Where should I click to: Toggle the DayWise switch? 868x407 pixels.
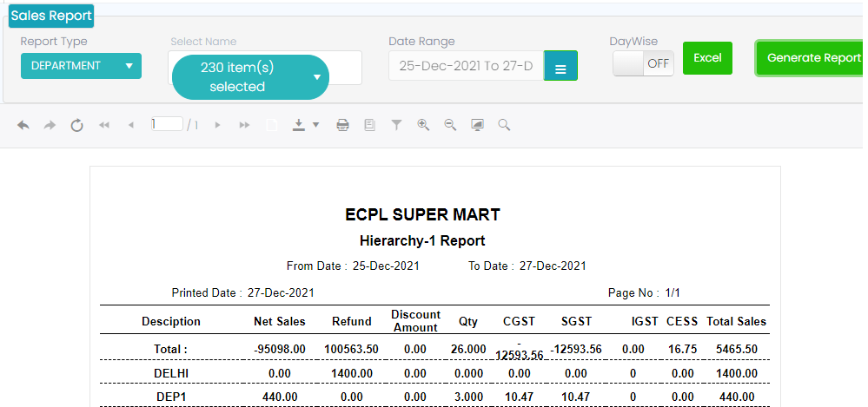pyautogui.click(x=643, y=62)
